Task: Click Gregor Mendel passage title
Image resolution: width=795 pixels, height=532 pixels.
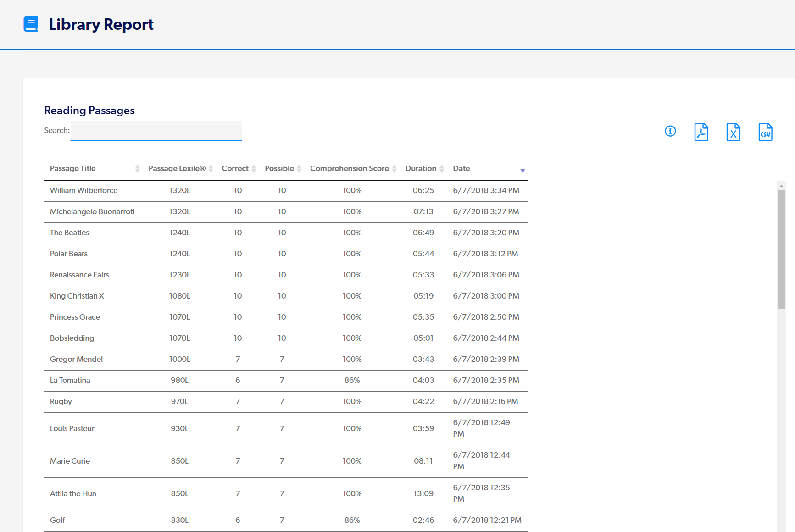Action: [x=76, y=359]
